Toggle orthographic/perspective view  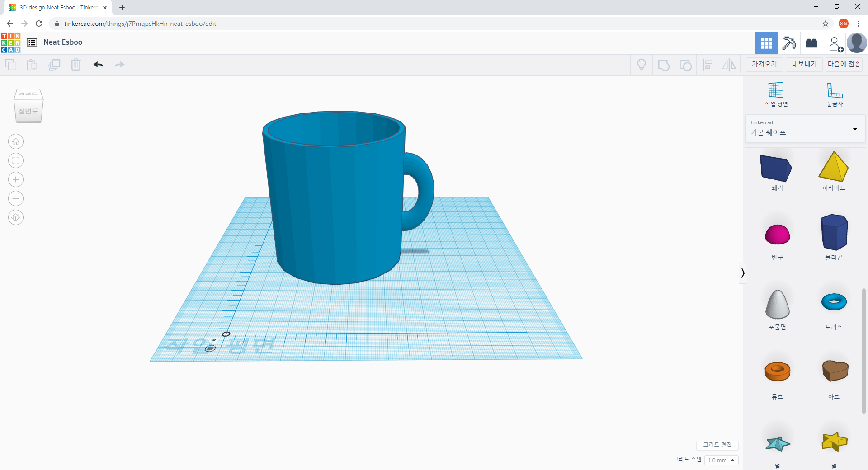pyautogui.click(x=16, y=217)
